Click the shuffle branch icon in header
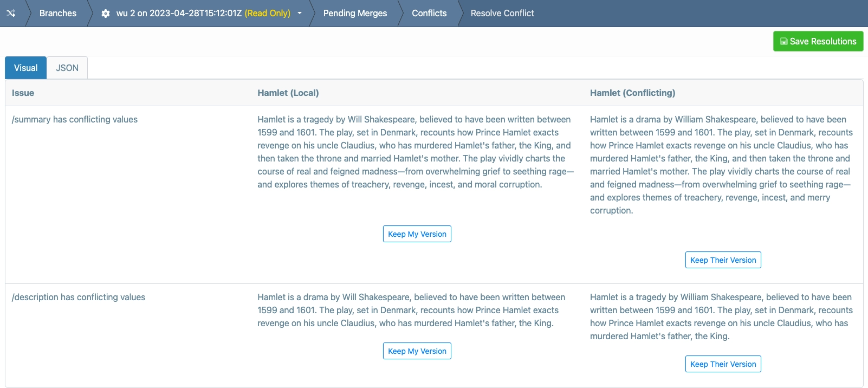 click(11, 13)
